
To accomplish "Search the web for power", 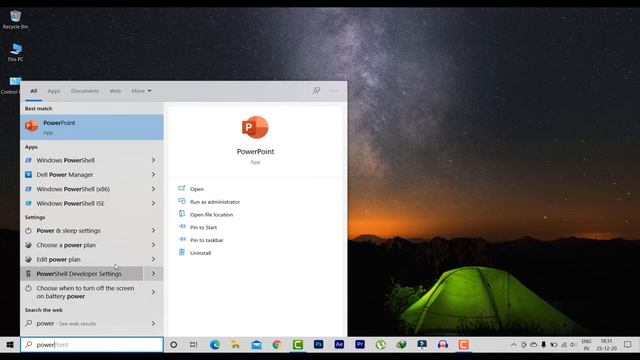I will (82, 323).
